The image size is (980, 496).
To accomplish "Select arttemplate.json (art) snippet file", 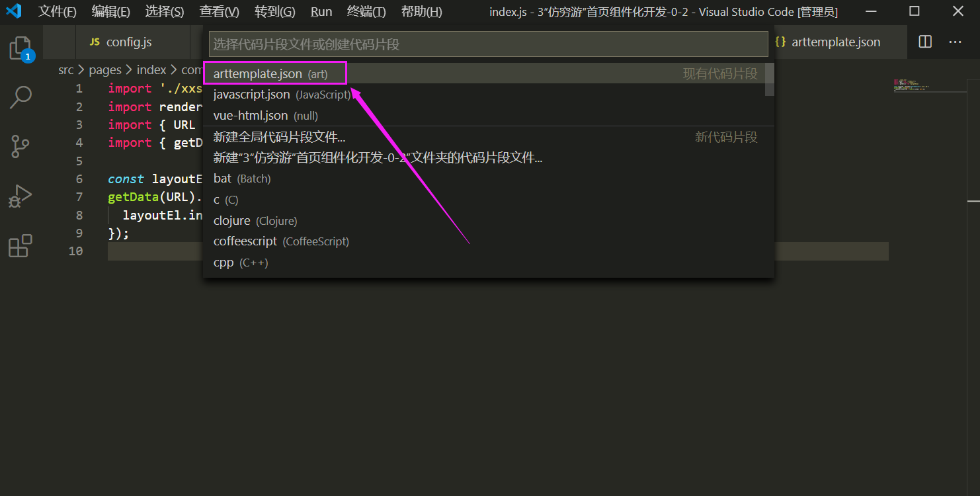I will [x=484, y=73].
